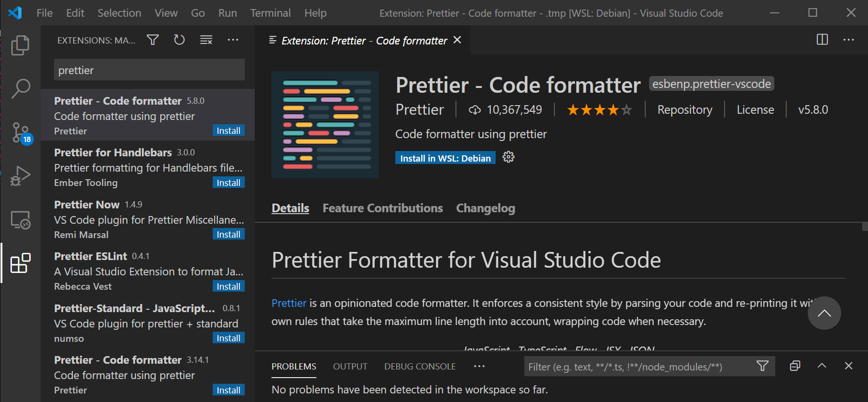Select Prettier for Handlebars list item
The height and width of the screenshot is (402, 868).
coord(148,167)
